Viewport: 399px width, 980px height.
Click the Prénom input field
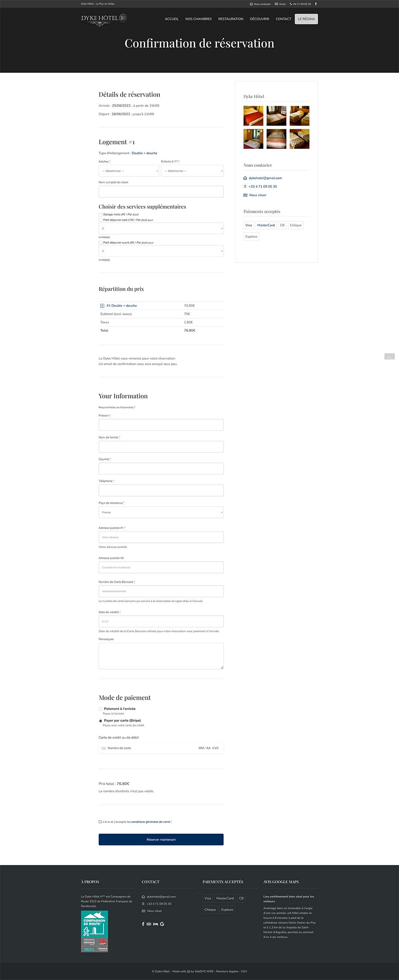(161, 425)
